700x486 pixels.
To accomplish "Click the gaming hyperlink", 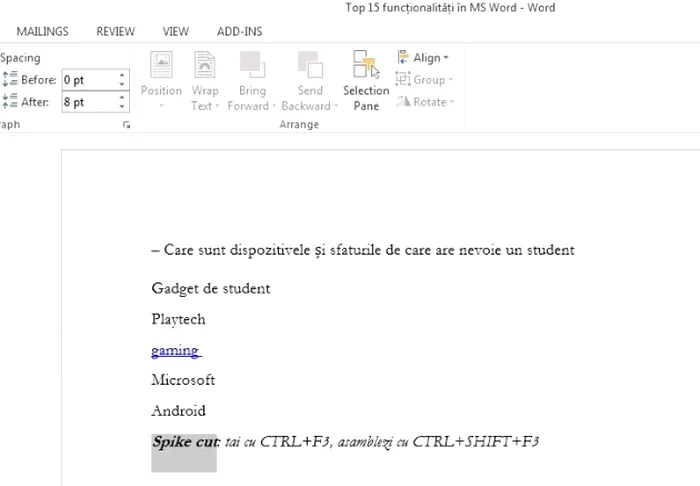I will click(176, 350).
